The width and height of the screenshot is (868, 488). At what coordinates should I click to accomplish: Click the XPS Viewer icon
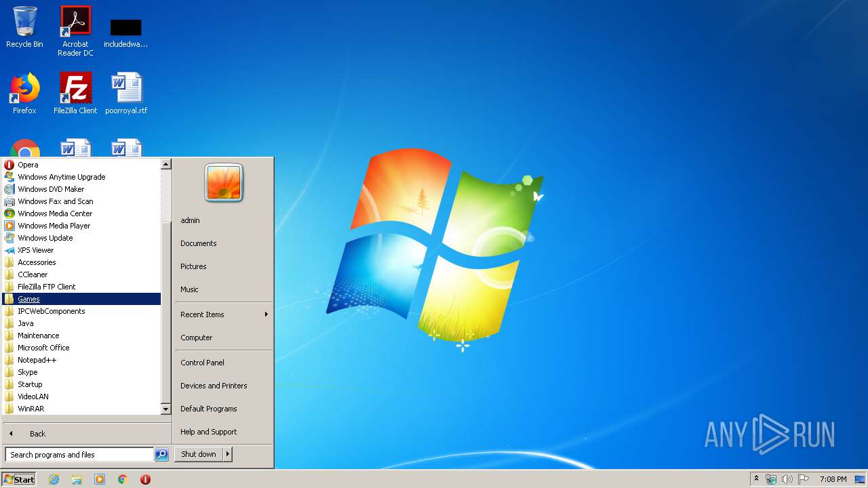pos(9,250)
